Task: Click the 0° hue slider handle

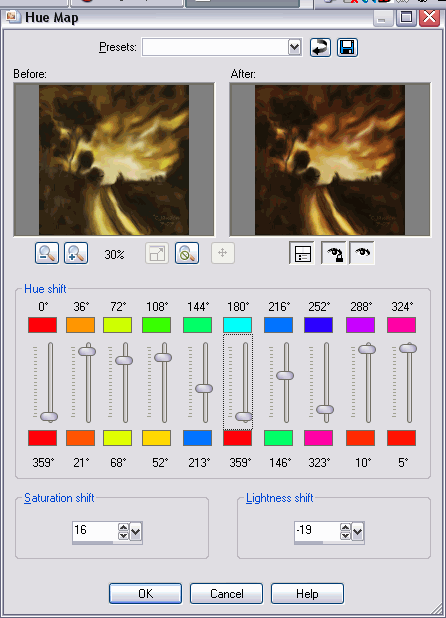Action: click(x=49, y=416)
